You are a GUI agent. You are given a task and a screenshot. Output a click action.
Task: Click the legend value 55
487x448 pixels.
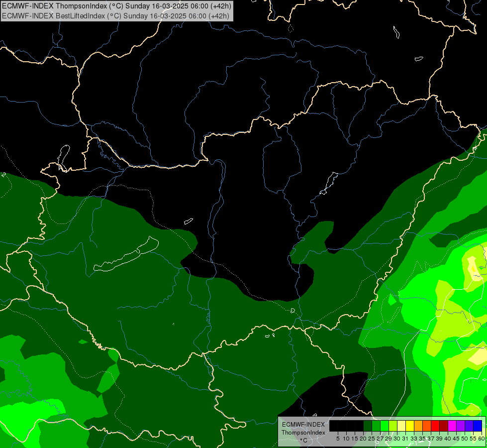[474, 439]
